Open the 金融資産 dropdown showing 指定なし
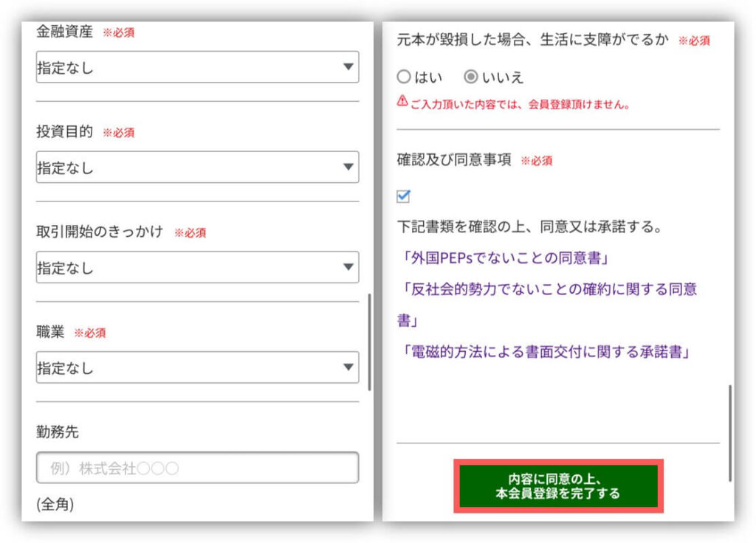 (197, 67)
